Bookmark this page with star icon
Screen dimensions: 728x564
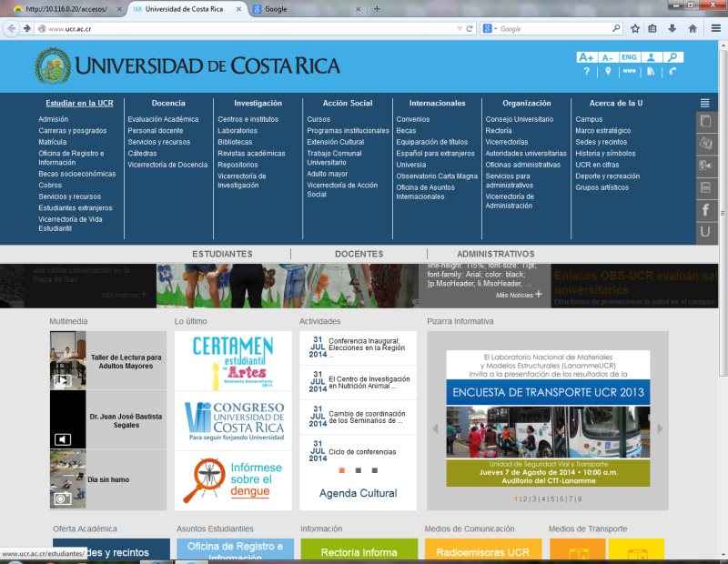(635, 29)
